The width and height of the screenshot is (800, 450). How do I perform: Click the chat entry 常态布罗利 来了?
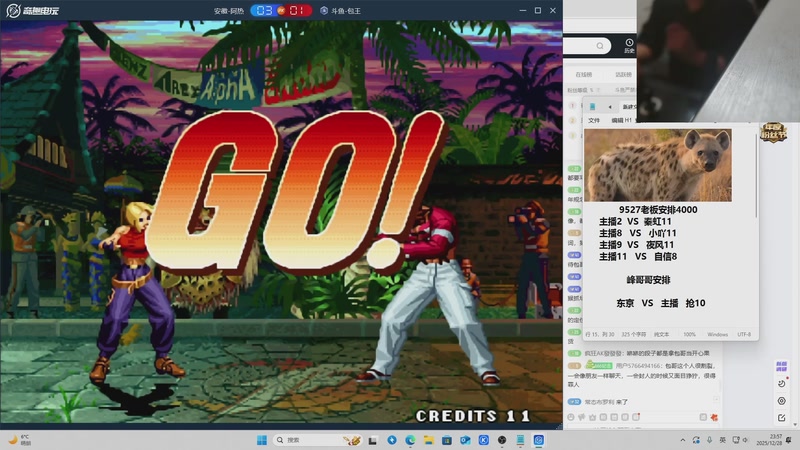[606, 402]
